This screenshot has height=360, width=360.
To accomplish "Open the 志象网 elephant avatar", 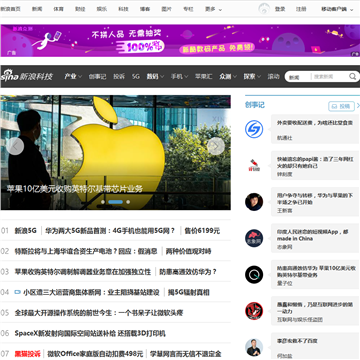I will 254,238.
